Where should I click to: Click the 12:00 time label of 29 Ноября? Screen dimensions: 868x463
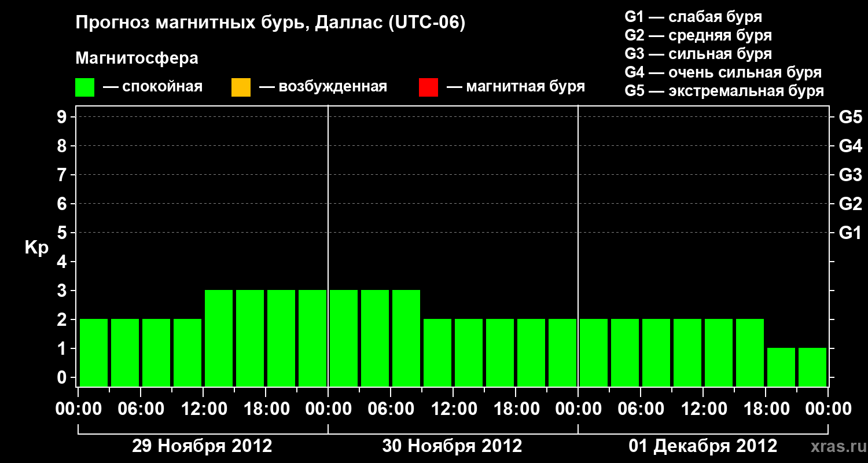[203, 409]
